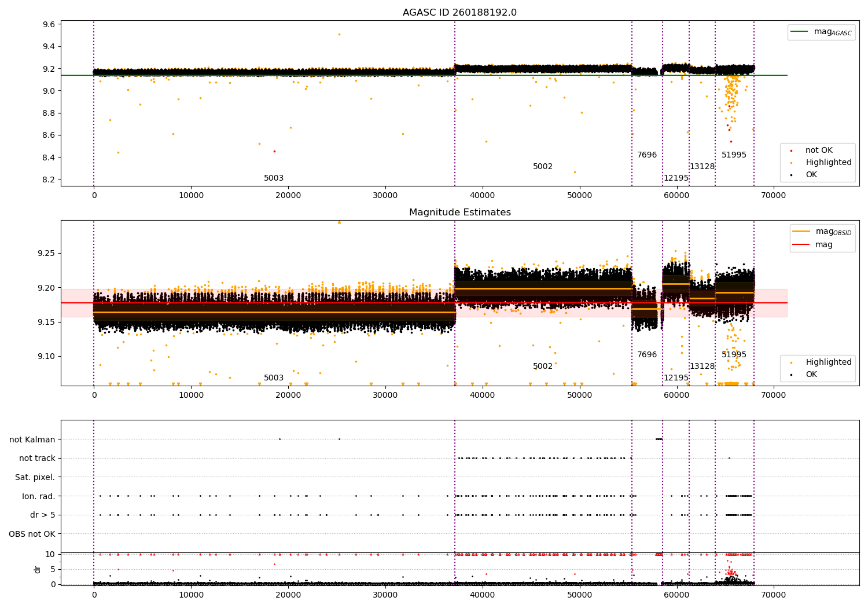
Task: Click obsid label '5003' in top plot
Action: 274,178
